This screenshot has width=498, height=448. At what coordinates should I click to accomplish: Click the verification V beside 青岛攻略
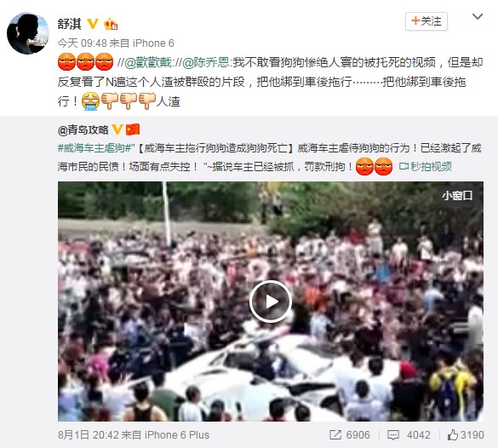pyautogui.click(x=117, y=129)
